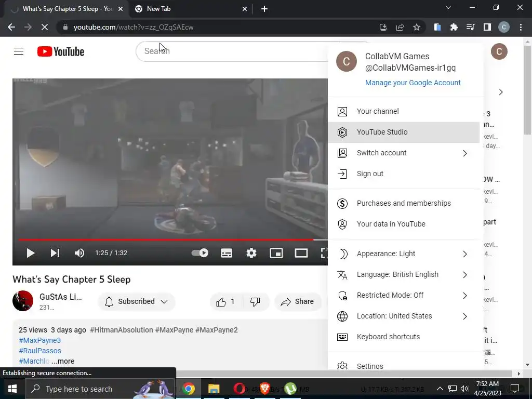This screenshot has height=399, width=532.
Task: Open a new browser tab with plus
Action: point(264,9)
